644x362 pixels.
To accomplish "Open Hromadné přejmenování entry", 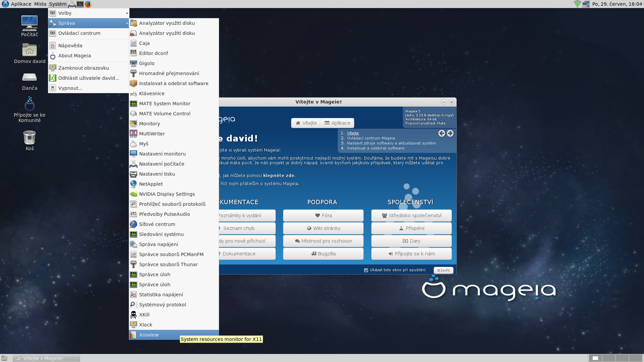I will [174, 73].
